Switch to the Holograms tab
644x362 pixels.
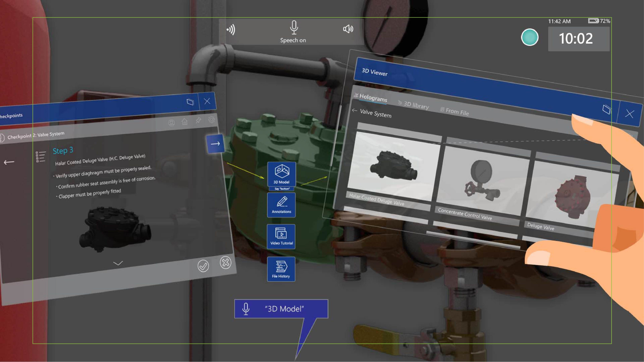[x=371, y=98]
